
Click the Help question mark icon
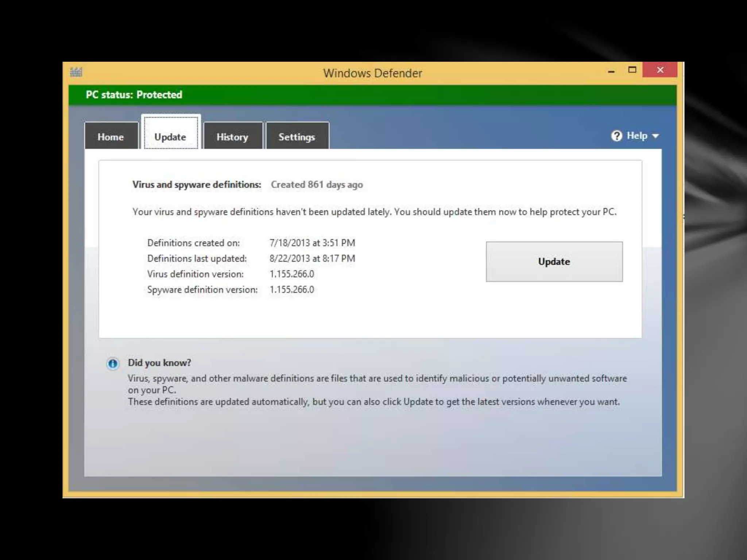pyautogui.click(x=616, y=136)
